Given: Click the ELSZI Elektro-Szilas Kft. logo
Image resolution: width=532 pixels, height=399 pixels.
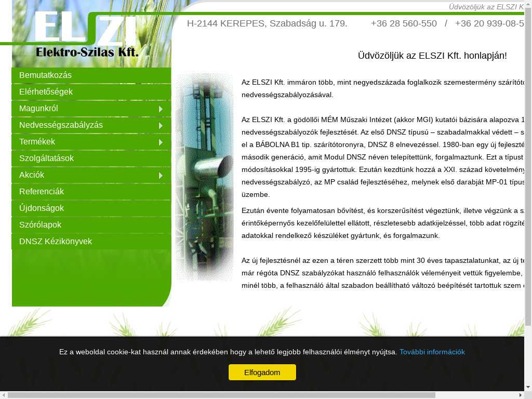Looking at the screenshot, I should click(87, 34).
